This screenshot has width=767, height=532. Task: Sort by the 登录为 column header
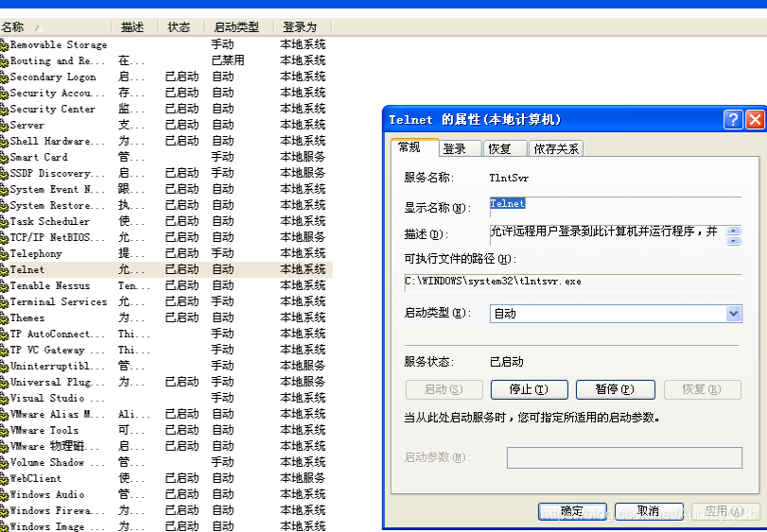303,26
